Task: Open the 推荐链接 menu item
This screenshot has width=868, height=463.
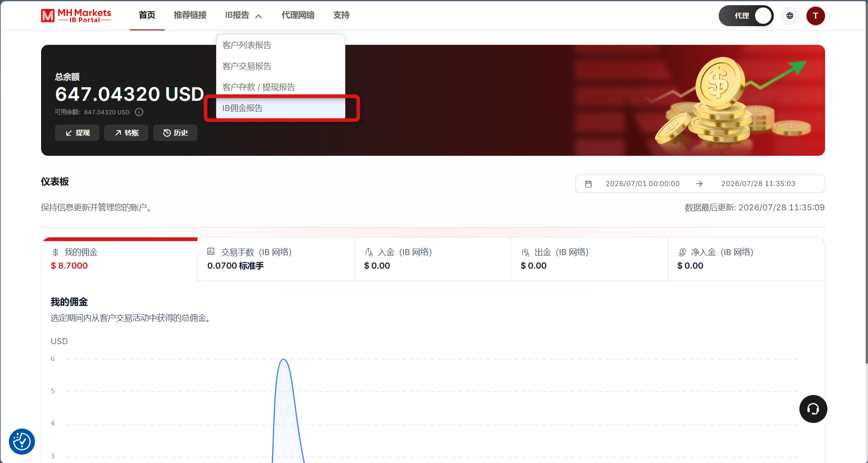Action: 190,15
